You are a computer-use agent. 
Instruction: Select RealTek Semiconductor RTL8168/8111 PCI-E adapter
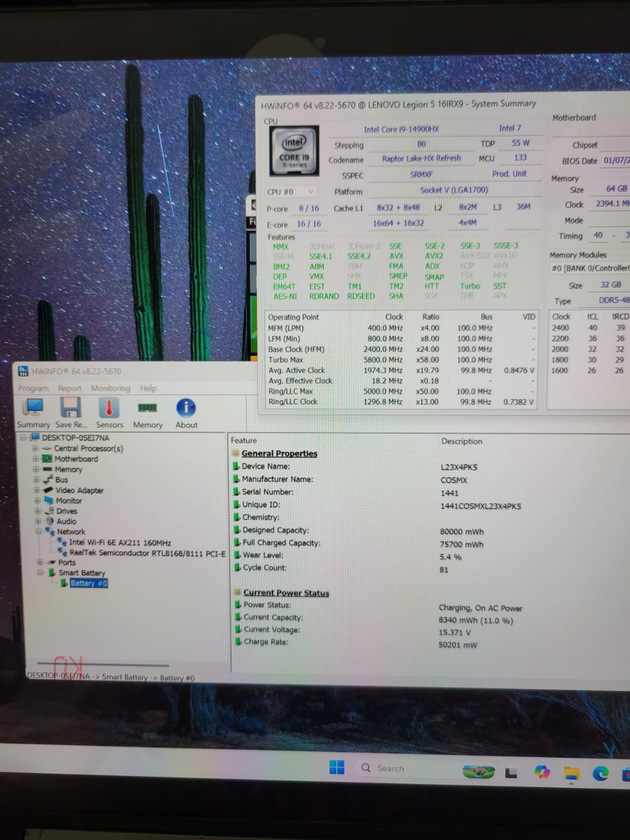148,553
